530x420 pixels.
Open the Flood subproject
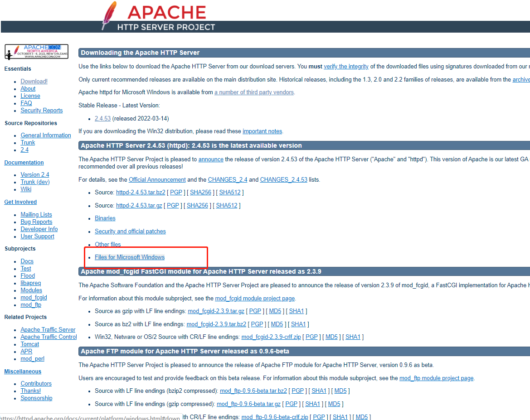(28, 276)
